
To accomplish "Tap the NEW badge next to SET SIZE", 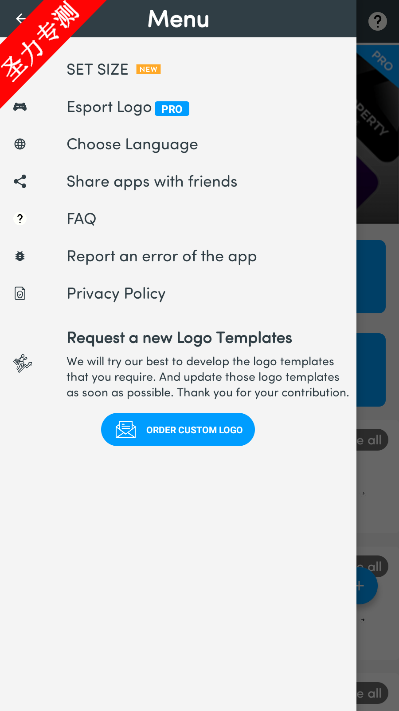I will point(148,69).
